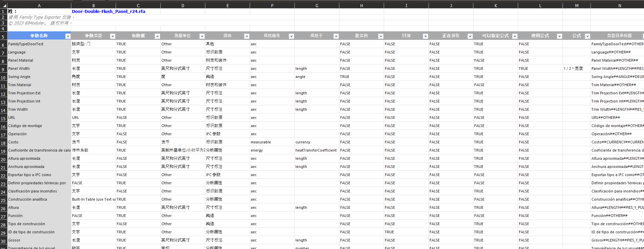
Task: Select the Grosor cell in column A
Action: pos(39,240)
